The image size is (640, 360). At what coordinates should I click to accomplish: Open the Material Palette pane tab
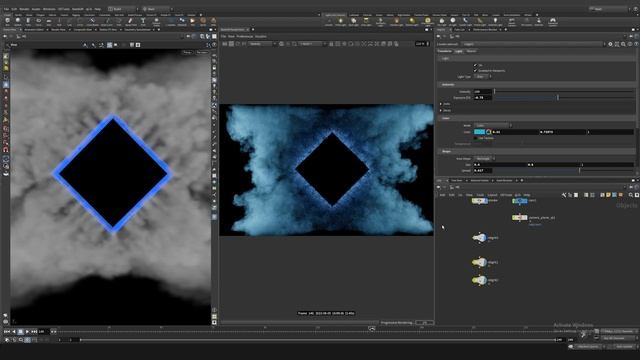pyautogui.click(x=480, y=180)
